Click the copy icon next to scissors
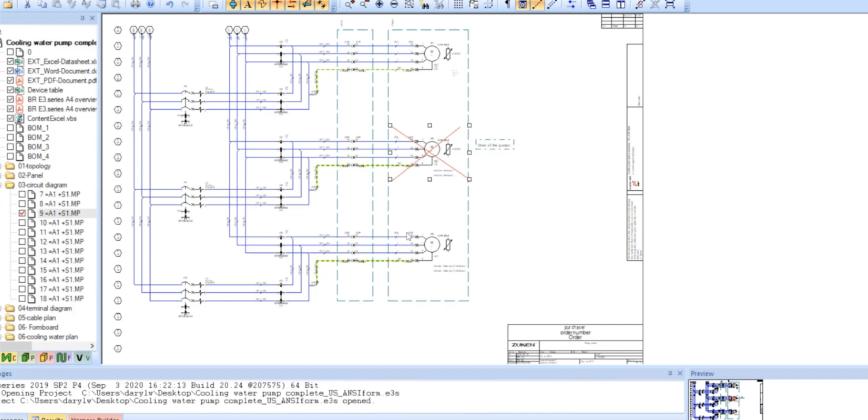 click(x=42, y=5)
